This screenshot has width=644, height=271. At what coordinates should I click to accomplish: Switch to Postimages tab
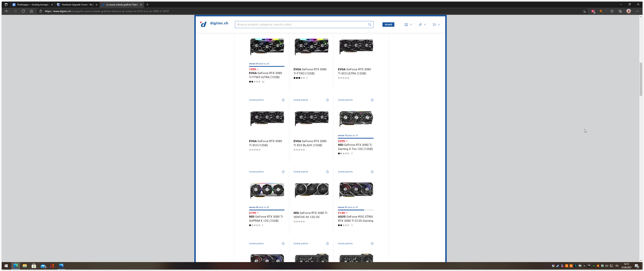pyautogui.click(x=32, y=4)
